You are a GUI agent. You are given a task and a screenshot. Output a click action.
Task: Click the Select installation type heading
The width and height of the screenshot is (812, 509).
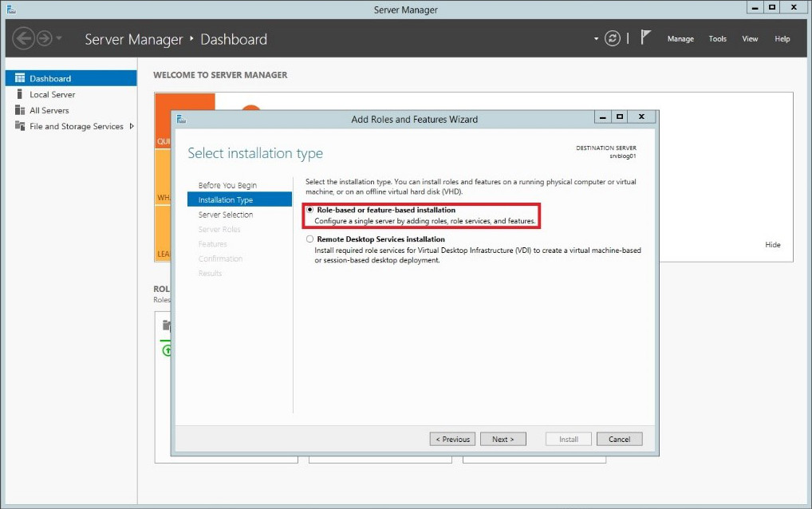(x=255, y=153)
